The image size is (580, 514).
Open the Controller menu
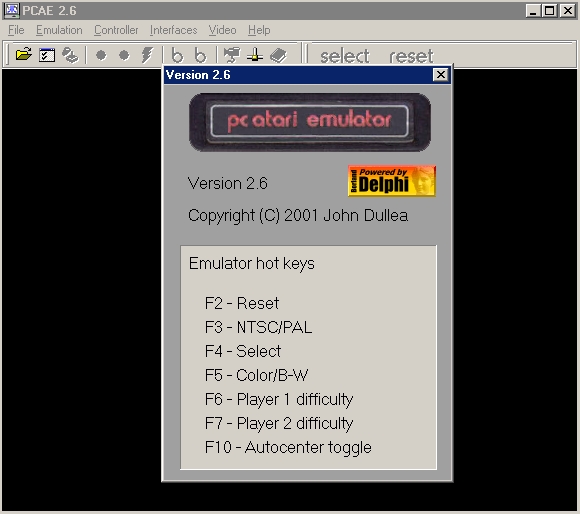point(116,30)
